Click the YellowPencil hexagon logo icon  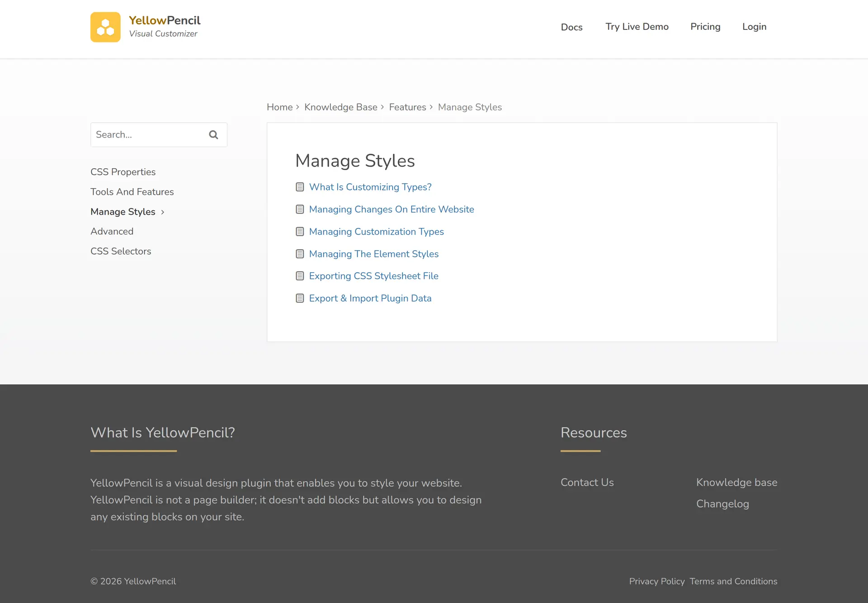pyautogui.click(x=105, y=27)
